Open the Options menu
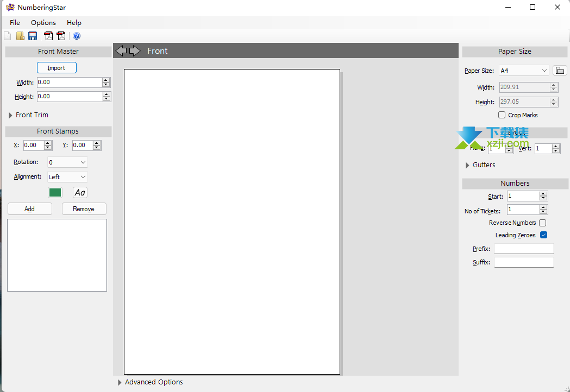 pyautogui.click(x=43, y=23)
